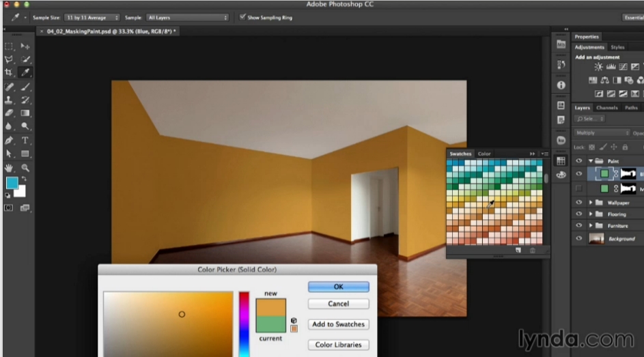
Task: Select the History Brush tool
Action: [x=25, y=100]
